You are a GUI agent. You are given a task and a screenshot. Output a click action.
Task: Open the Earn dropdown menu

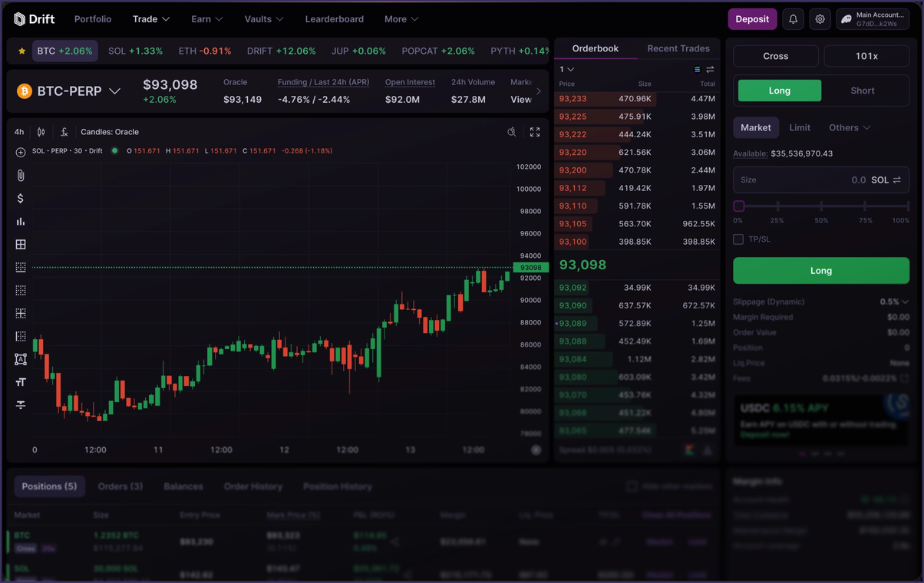pos(207,19)
